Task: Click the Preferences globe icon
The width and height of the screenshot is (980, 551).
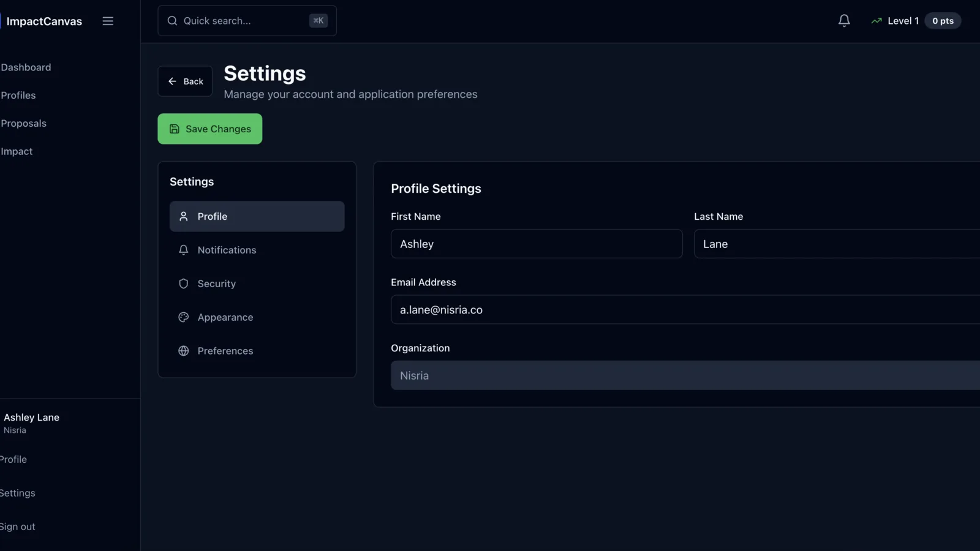Action: click(183, 351)
